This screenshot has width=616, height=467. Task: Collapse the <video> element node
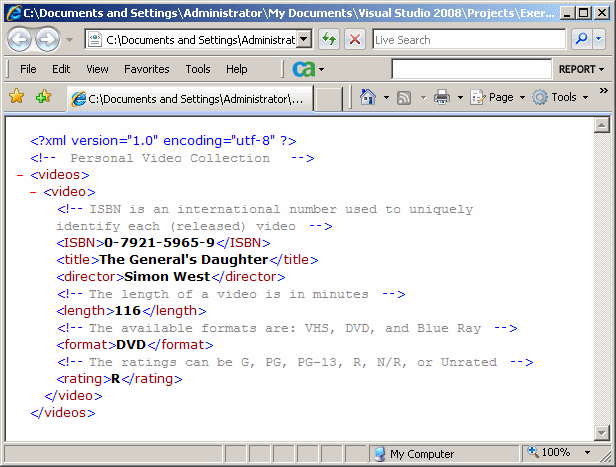pos(33,192)
